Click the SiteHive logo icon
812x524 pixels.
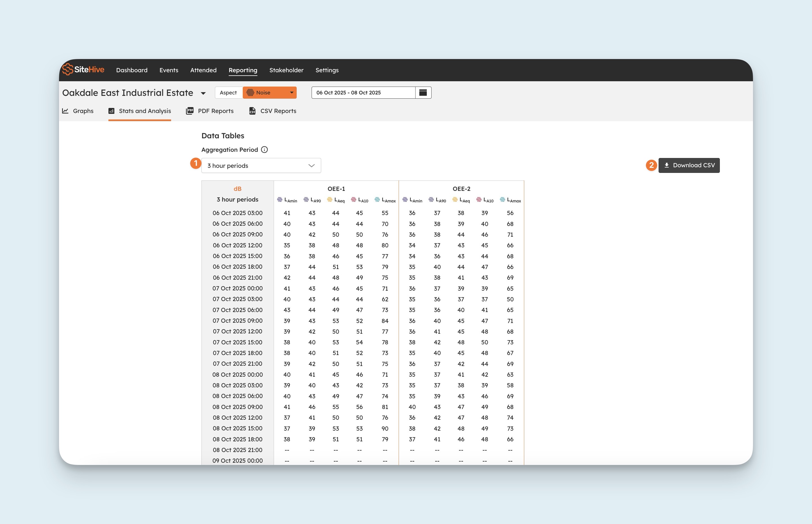tap(68, 69)
